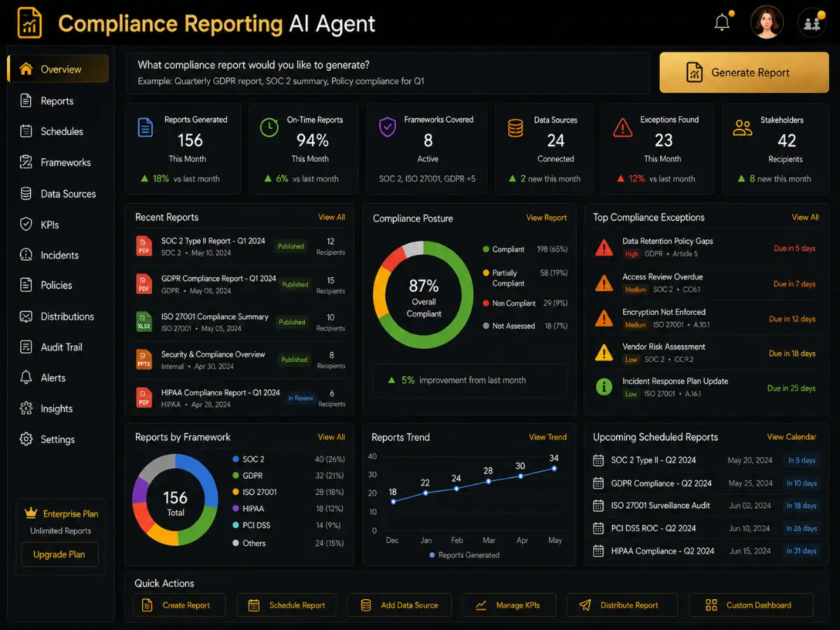The width and height of the screenshot is (840, 630).
Task: Open View All in Recent Reports
Action: pyautogui.click(x=332, y=217)
